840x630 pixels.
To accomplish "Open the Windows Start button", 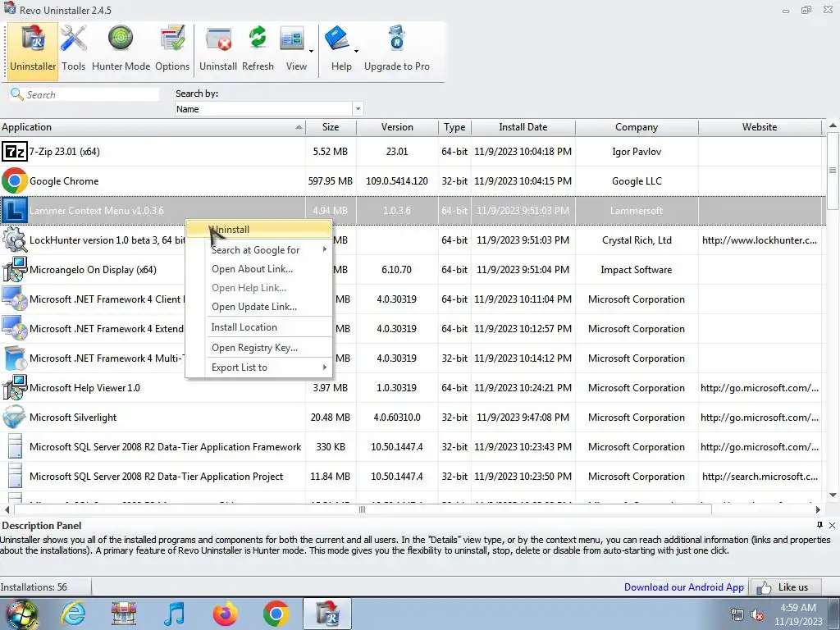I will [21, 614].
